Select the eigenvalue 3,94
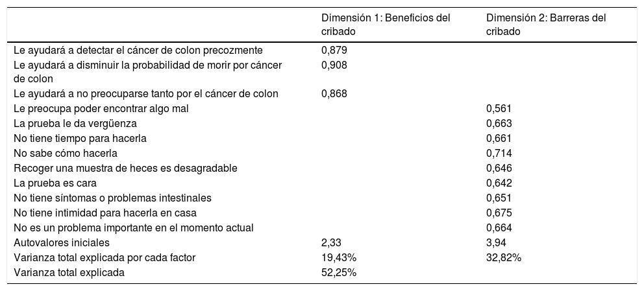This screenshot has width=644, height=291. [496, 242]
